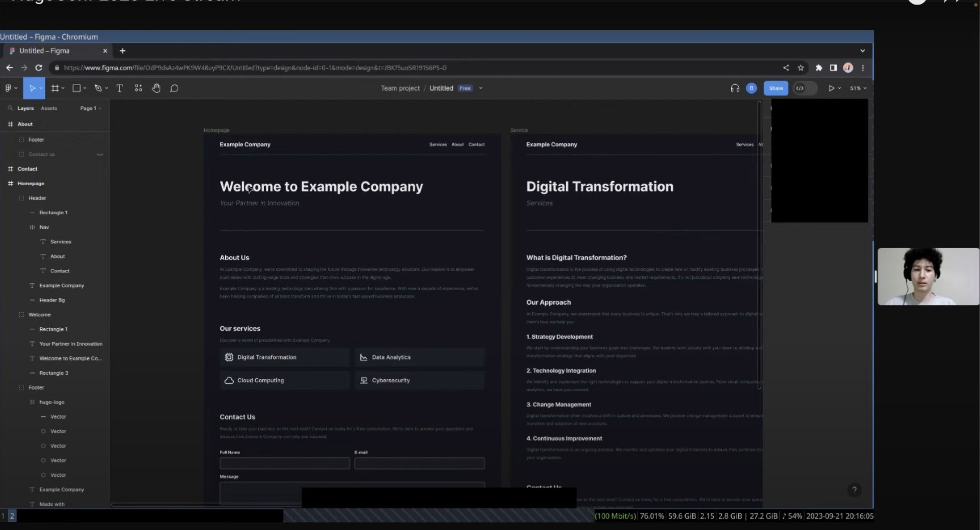Screen dimensions: 980x530
Task: Toggle Dev Mode switch
Action: 805,88
